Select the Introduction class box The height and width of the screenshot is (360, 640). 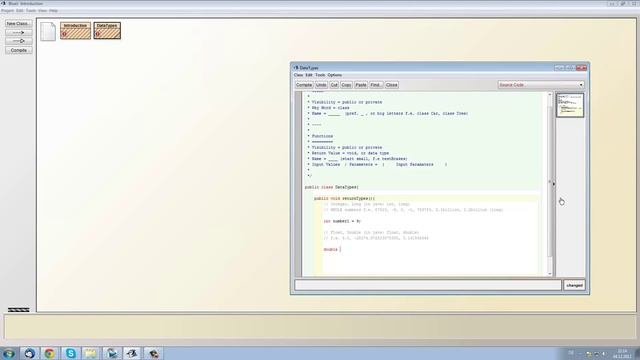(x=76, y=31)
